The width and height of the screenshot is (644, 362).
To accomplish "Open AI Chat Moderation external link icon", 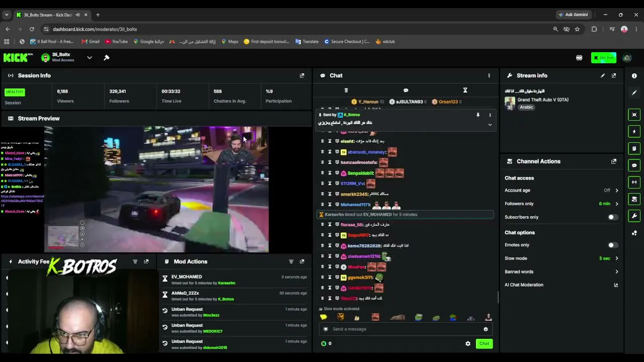I will (616, 285).
